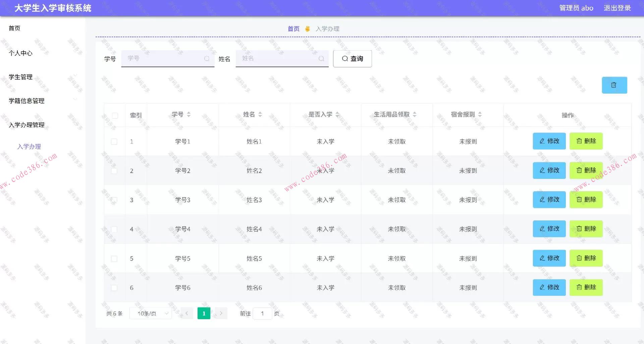644x344 pixels.
Task: Select 个人中心 in the sidebar
Action: coord(20,53)
